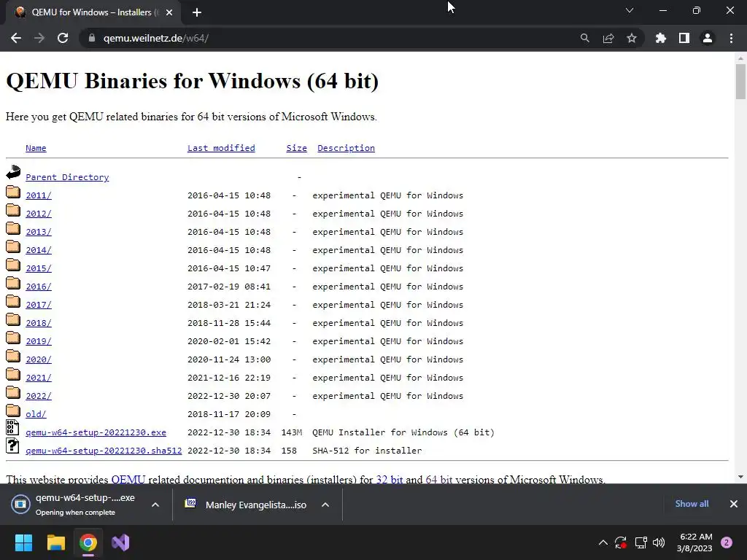This screenshot has width=747, height=560.
Task: Click the folder icon beside 2011/
Action: (13, 192)
